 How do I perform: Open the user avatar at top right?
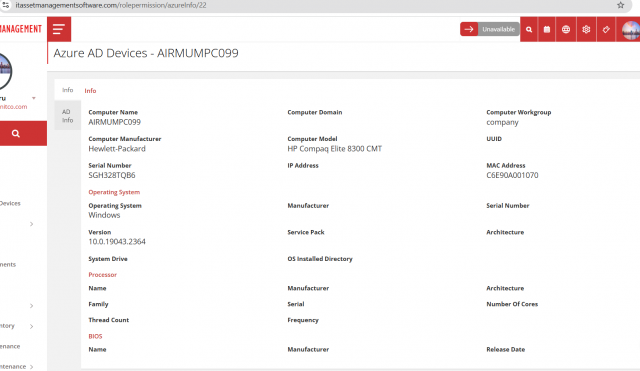click(630, 30)
